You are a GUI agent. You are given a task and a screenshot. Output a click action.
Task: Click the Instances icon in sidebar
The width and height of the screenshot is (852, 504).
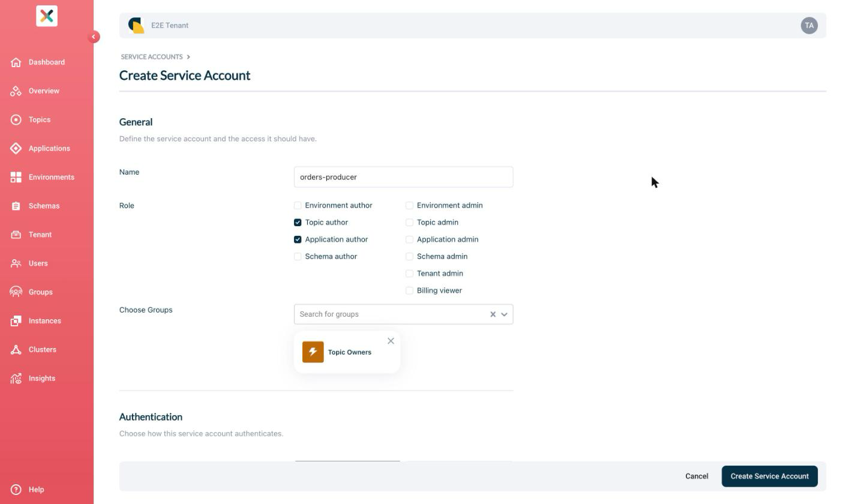tap(16, 321)
